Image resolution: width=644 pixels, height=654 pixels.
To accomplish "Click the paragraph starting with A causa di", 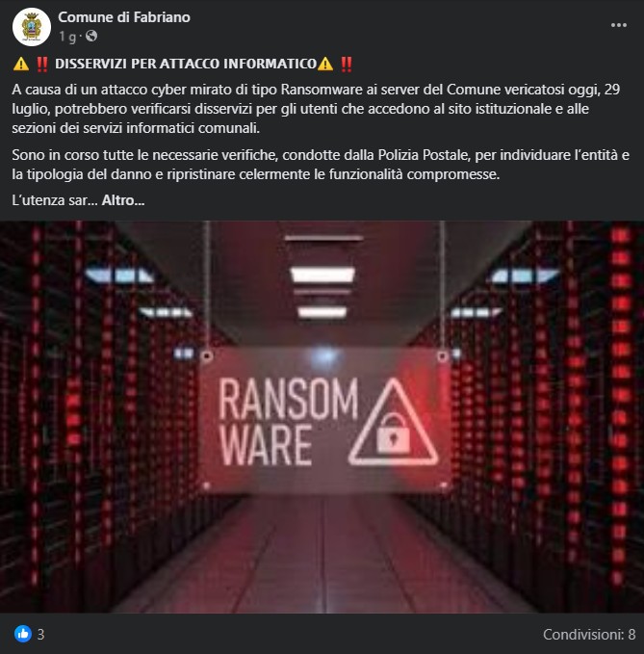I will pyautogui.click(x=316, y=109).
